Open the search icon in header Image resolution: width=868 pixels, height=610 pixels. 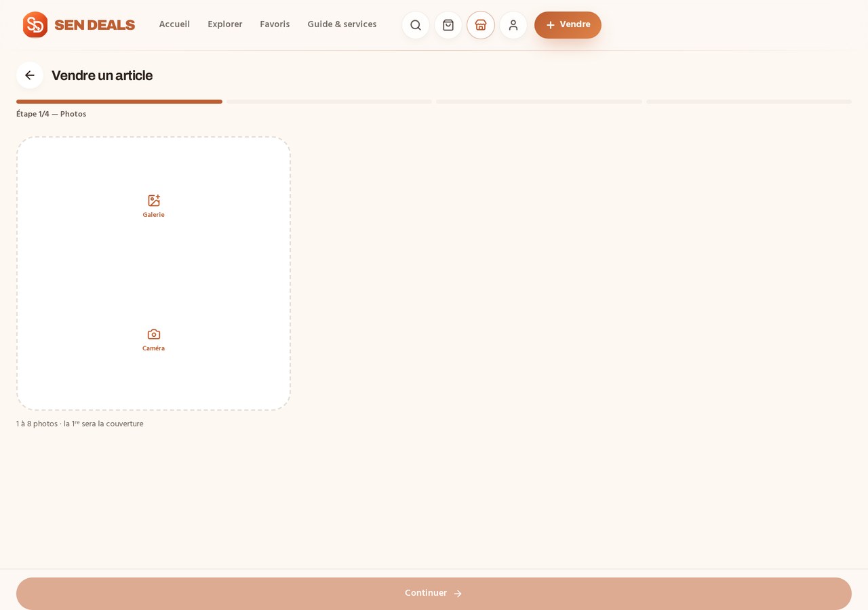pos(416,25)
